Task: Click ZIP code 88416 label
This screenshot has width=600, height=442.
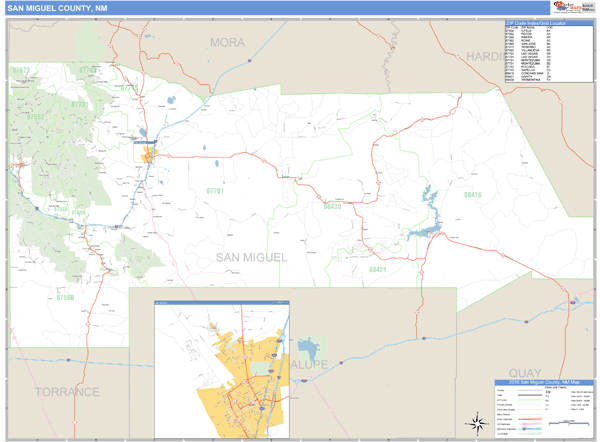Action: tap(472, 195)
